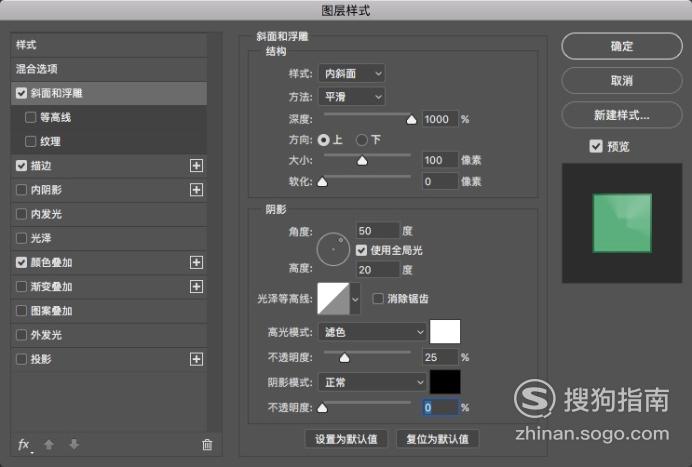The image size is (692, 467).
Task: Click the 大小 slider handle
Action: coord(362,161)
